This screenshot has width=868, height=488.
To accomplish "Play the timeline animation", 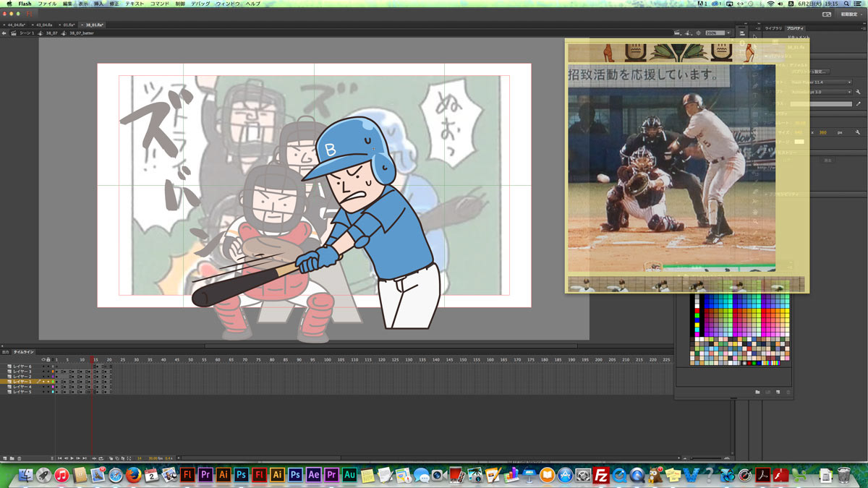I will coord(72,458).
